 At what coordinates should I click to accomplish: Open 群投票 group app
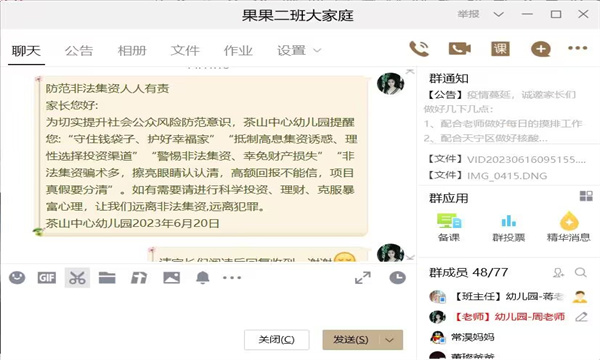[509, 227]
